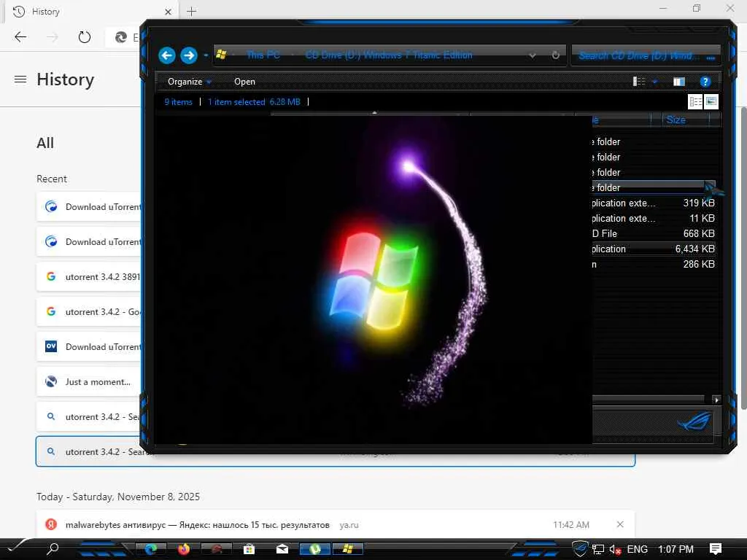
Task: Select 'CD Drive (D:) Windows 7 Titanic Edition' breadcrumb
Action: point(389,55)
